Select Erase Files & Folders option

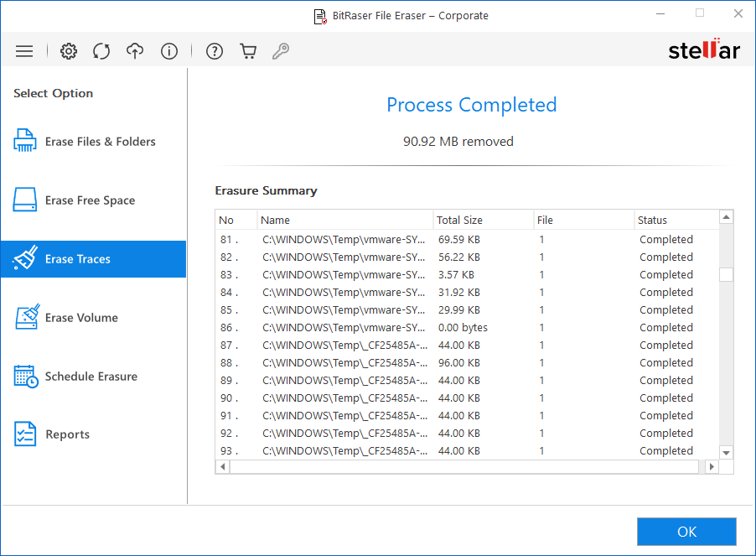click(93, 141)
